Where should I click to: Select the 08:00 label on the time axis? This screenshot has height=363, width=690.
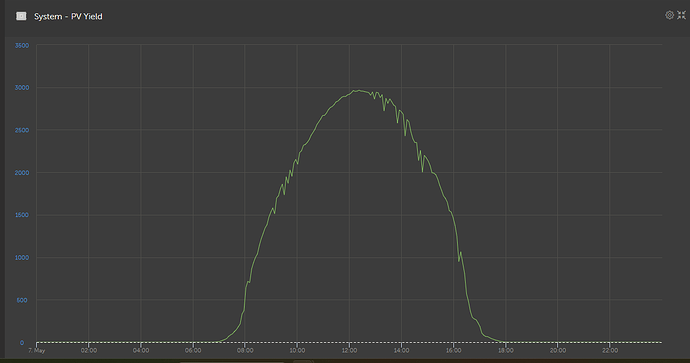[245, 350]
